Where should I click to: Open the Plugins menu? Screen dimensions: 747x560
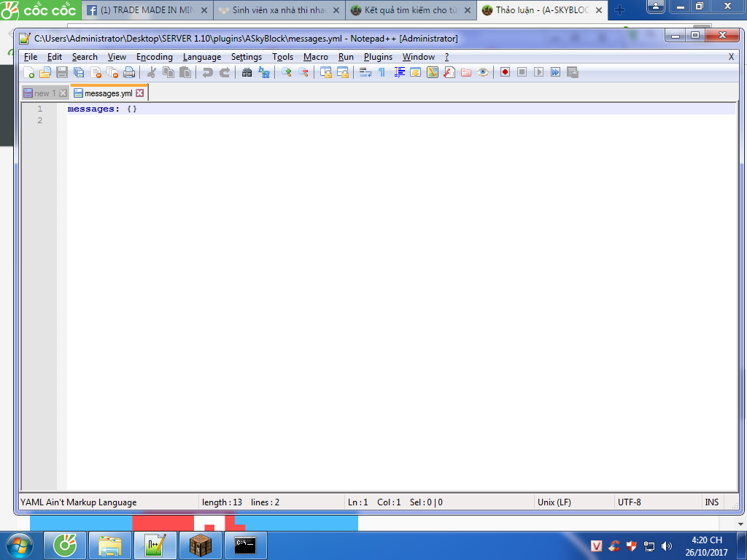tap(378, 57)
